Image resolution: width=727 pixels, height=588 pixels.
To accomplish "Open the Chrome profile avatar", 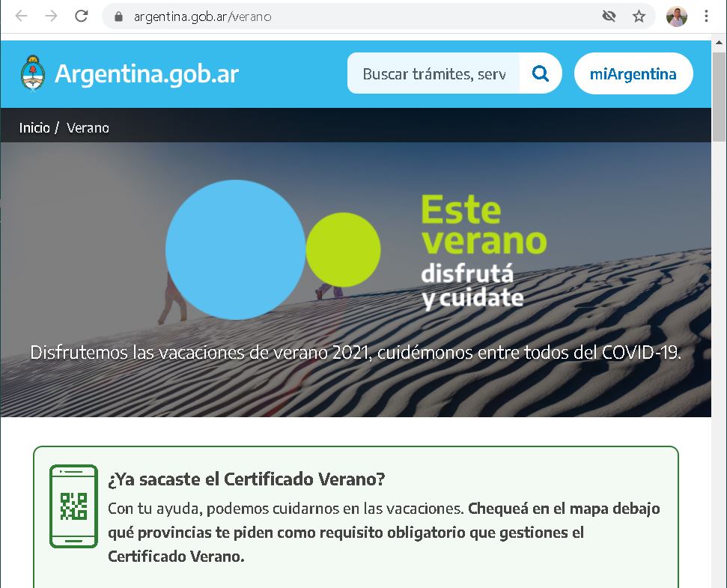I will [x=676, y=16].
